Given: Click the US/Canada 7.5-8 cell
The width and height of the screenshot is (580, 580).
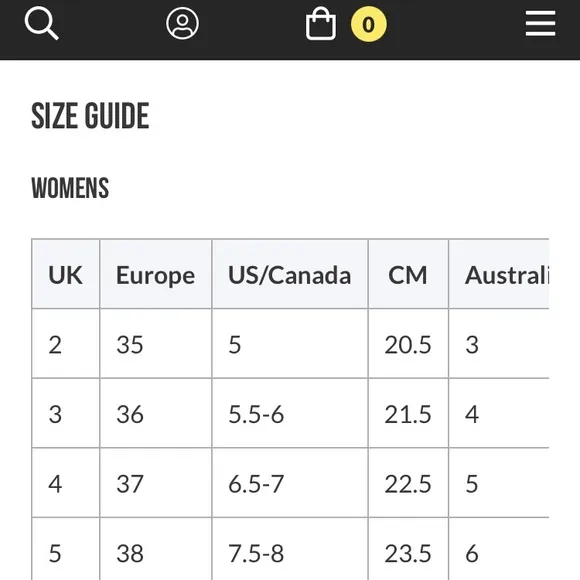Looking at the screenshot, I should pyautogui.click(x=290, y=549).
